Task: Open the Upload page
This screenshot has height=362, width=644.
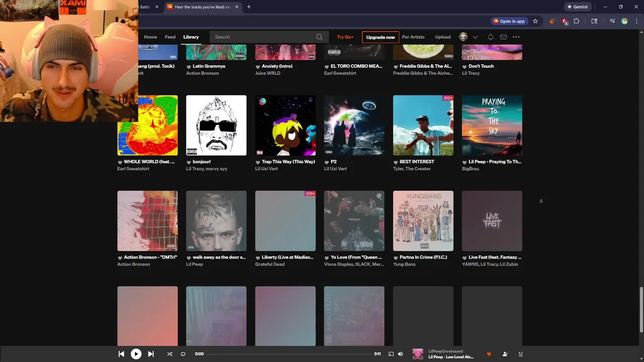Action: tap(443, 37)
